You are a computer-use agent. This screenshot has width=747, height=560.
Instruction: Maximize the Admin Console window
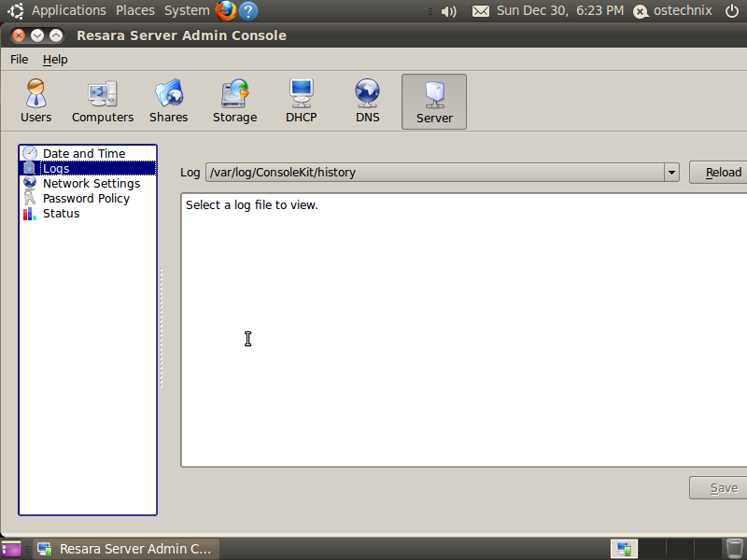click(x=56, y=35)
